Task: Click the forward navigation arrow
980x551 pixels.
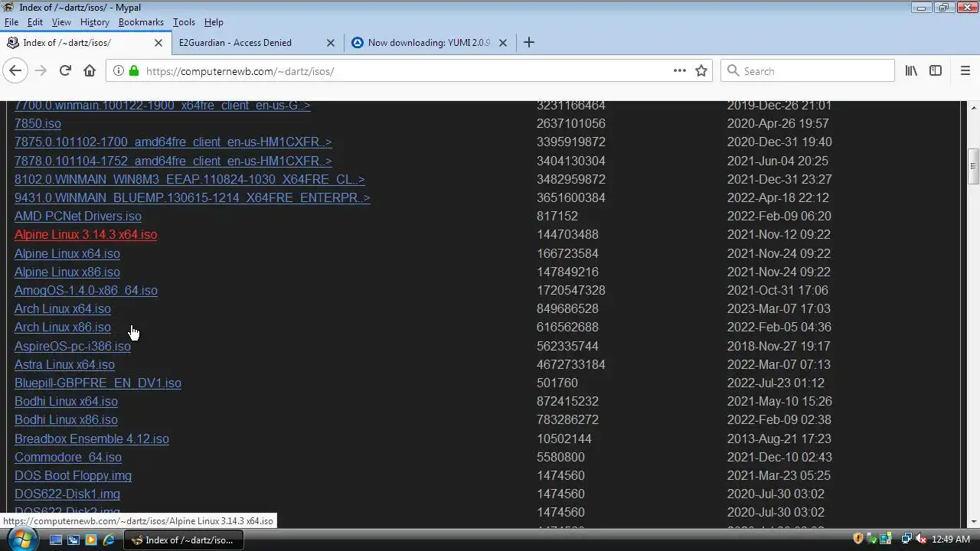Action: tap(41, 70)
